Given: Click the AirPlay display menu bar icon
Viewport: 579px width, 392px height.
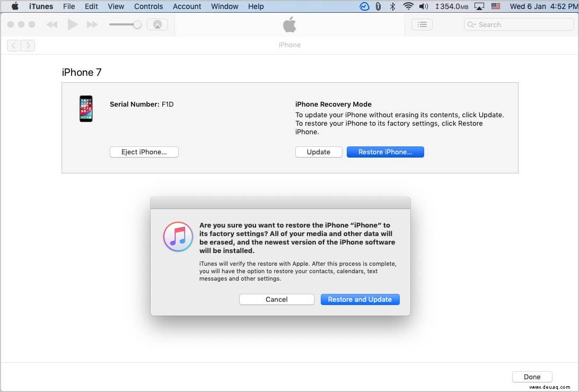Looking at the screenshot, I should pyautogui.click(x=479, y=6).
